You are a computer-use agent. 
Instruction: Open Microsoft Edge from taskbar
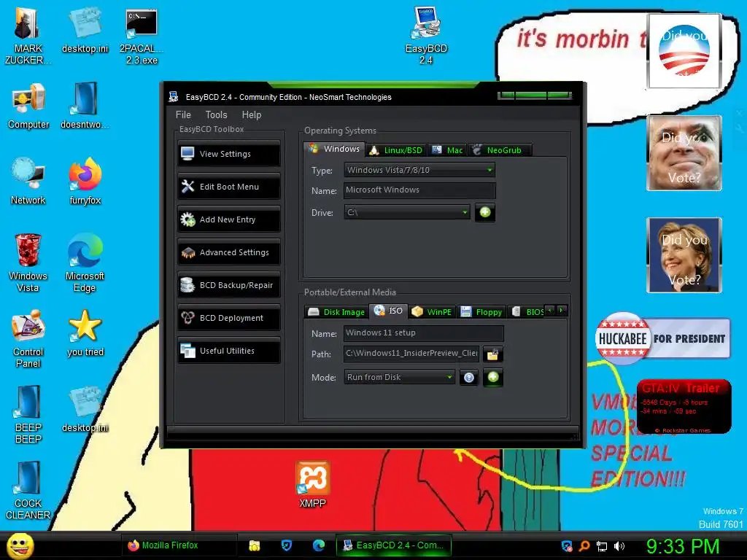pyautogui.click(x=319, y=545)
